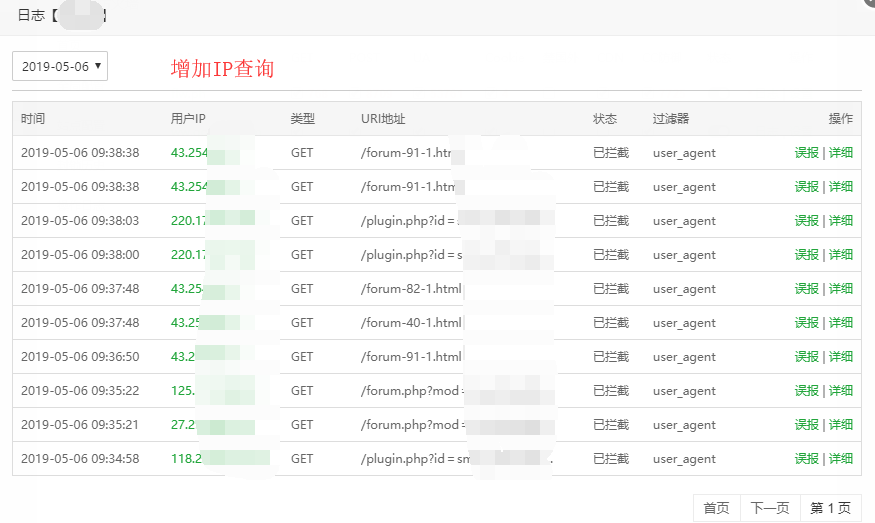Click 详细 for the 09:38:03 row

tap(840, 221)
